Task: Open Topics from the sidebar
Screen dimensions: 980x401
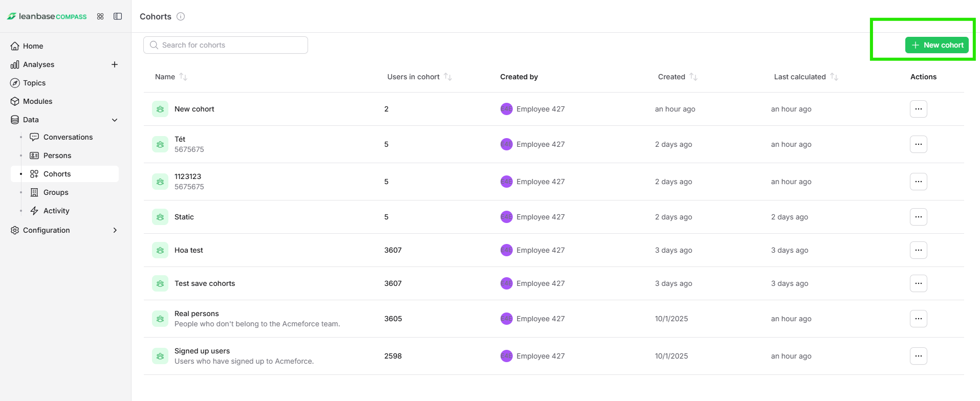Action: pos(34,83)
